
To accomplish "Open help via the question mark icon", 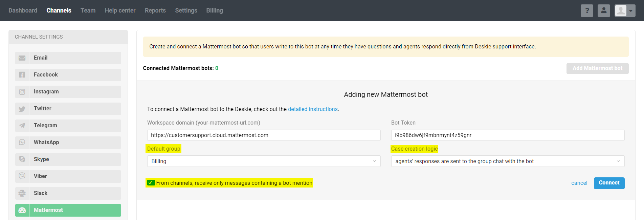I will [587, 11].
